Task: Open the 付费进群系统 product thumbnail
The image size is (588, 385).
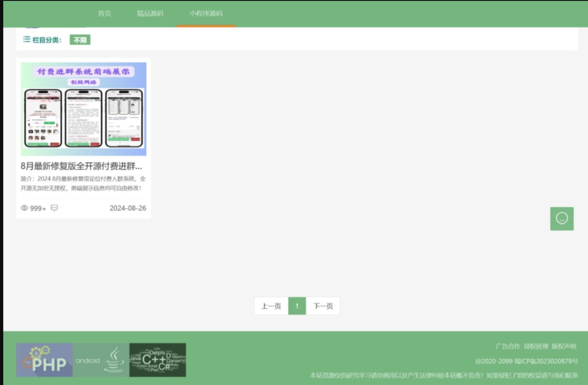Action: coord(83,109)
